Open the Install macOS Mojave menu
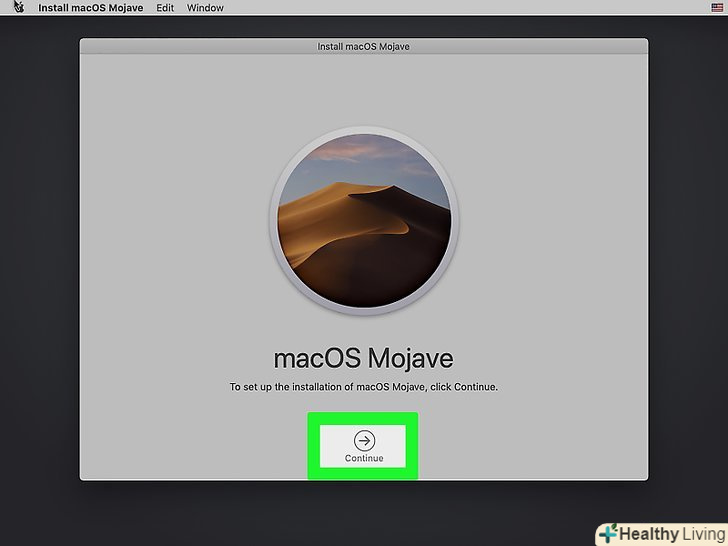 point(91,8)
